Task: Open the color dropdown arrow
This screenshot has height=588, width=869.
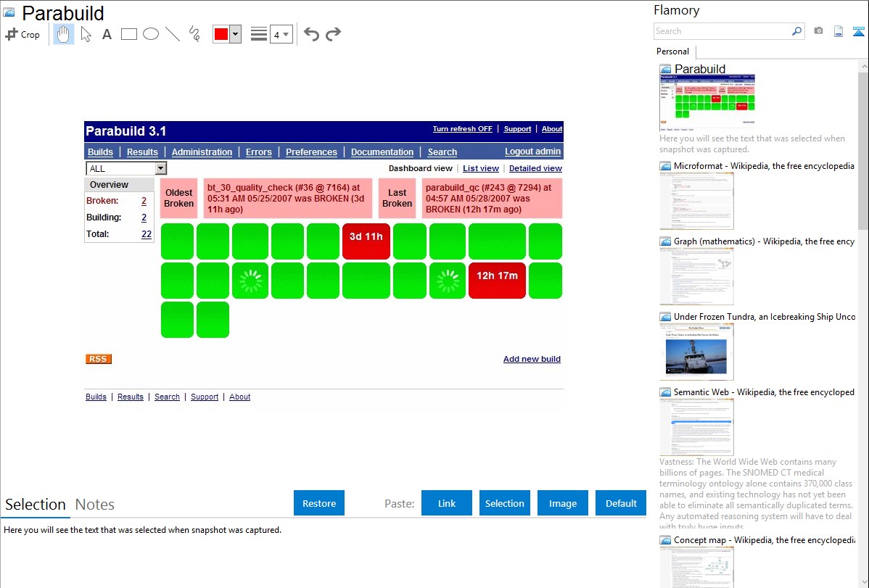Action: [x=236, y=34]
